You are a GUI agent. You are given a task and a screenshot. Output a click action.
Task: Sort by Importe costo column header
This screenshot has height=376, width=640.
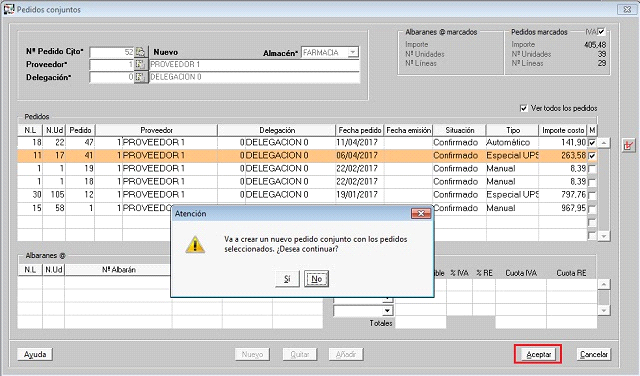[563, 130]
